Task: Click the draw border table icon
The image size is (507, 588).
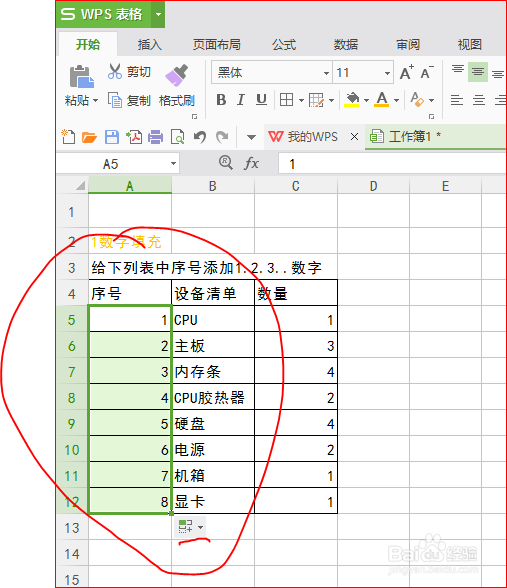Action: [316, 100]
